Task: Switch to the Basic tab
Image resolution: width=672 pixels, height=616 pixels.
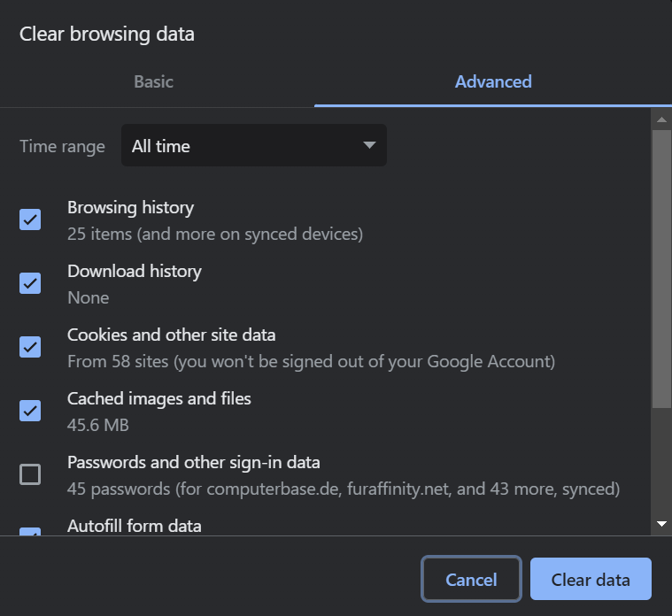Action: (x=154, y=82)
